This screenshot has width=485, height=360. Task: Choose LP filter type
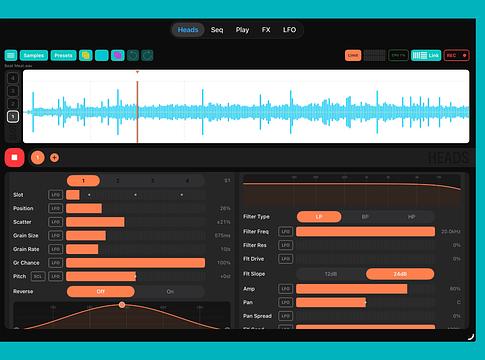pos(319,217)
